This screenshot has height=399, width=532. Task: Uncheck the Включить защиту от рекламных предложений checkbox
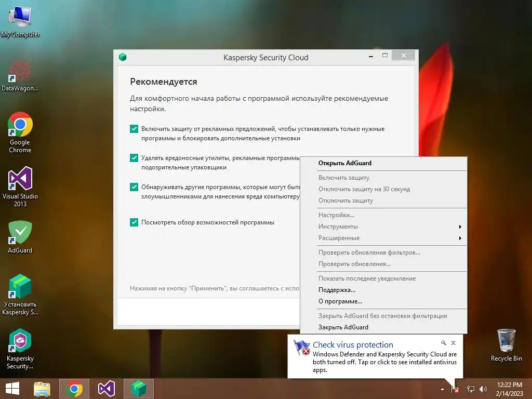click(134, 129)
